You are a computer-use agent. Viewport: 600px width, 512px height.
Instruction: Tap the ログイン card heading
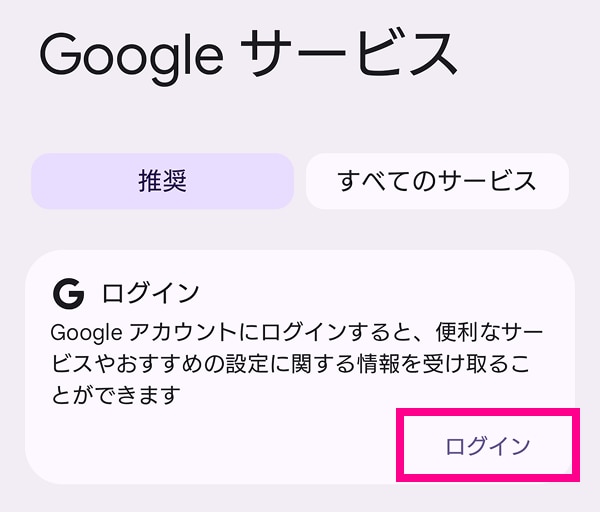[151, 294]
